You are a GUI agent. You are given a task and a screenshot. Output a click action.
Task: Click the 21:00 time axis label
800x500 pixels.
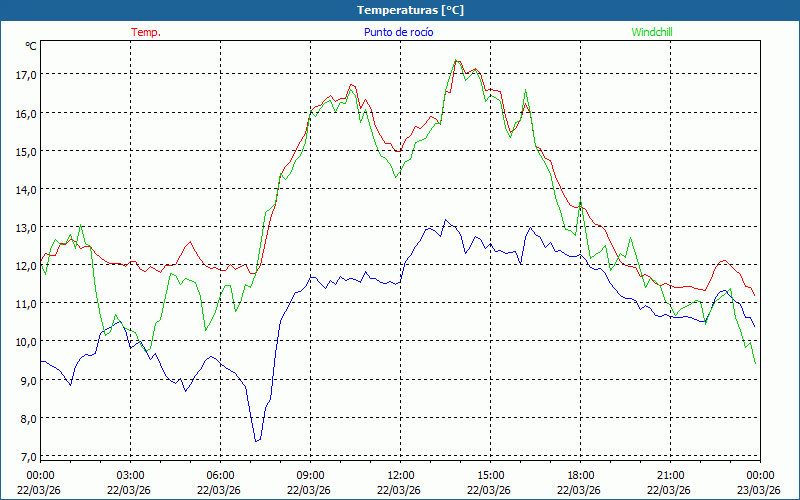[x=670, y=475]
